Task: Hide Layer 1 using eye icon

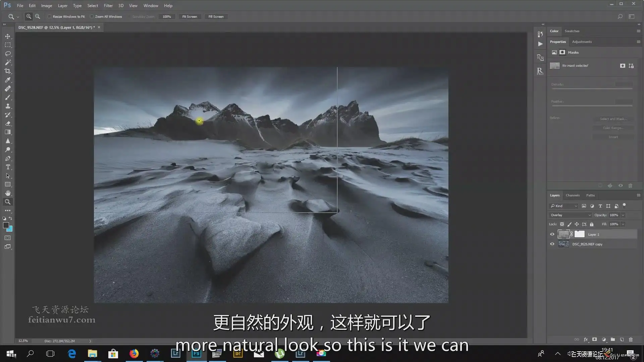Action: tap(552, 234)
